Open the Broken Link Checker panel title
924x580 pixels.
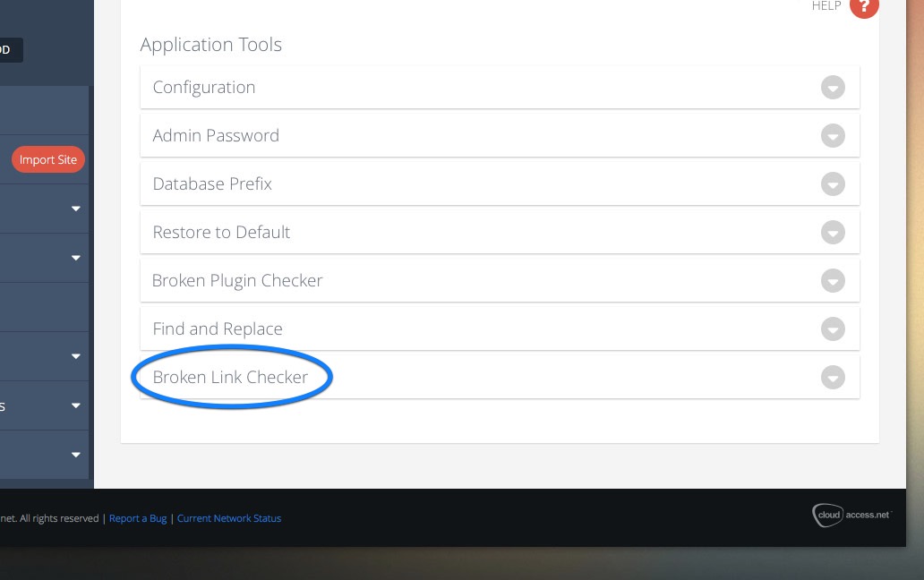point(230,377)
